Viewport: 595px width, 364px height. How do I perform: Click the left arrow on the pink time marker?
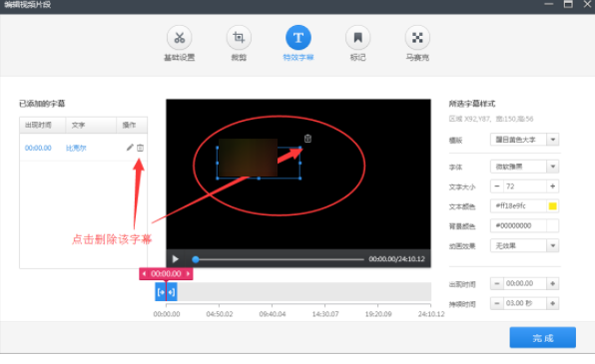tap(144, 274)
